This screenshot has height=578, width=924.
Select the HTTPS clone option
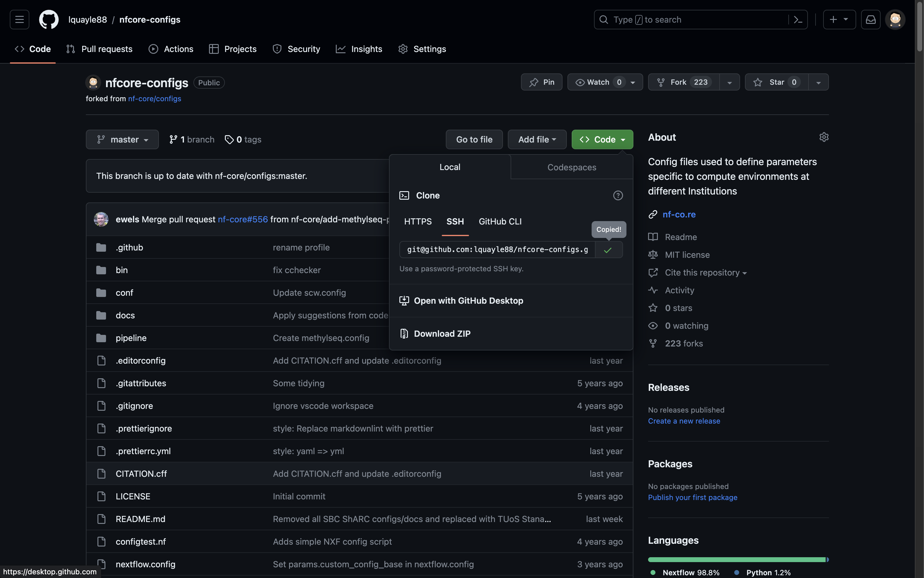click(418, 222)
